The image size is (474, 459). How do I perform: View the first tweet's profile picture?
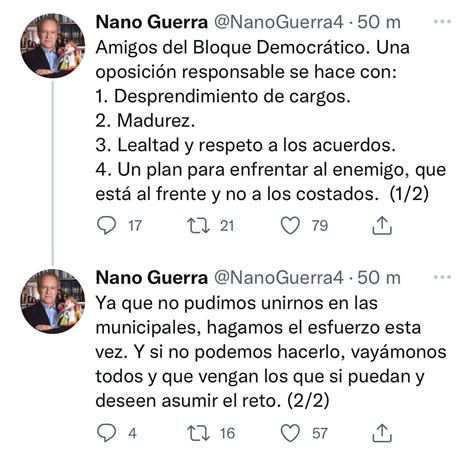(53, 45)
